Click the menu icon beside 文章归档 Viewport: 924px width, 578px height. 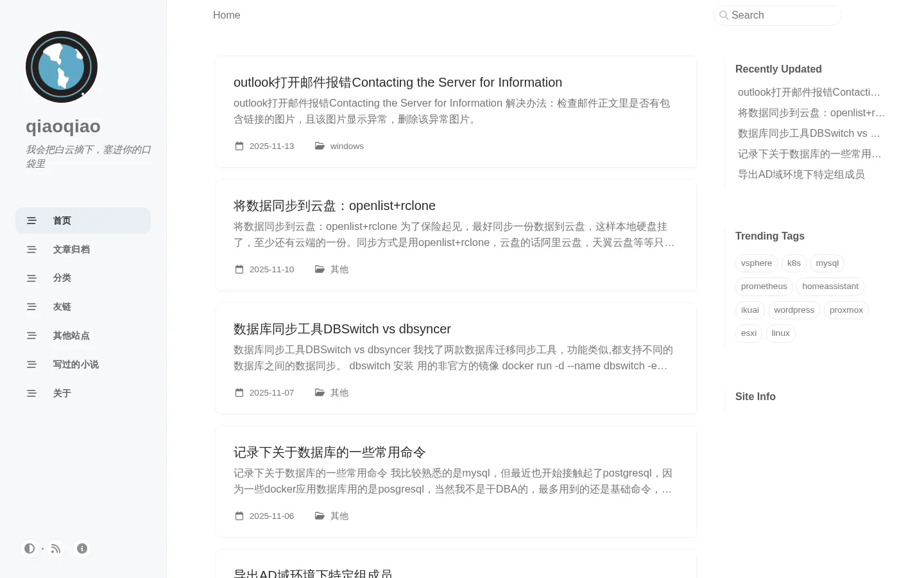[x=31, y=250]
